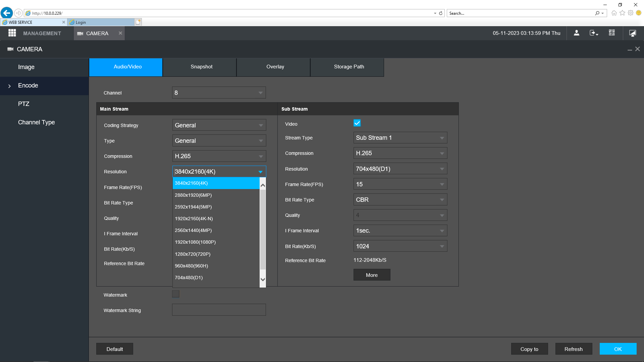Open the Sub Stream Bit Rate Type dropdown
The height and width of the screenshot is (362, 644).
pos(400,199)
